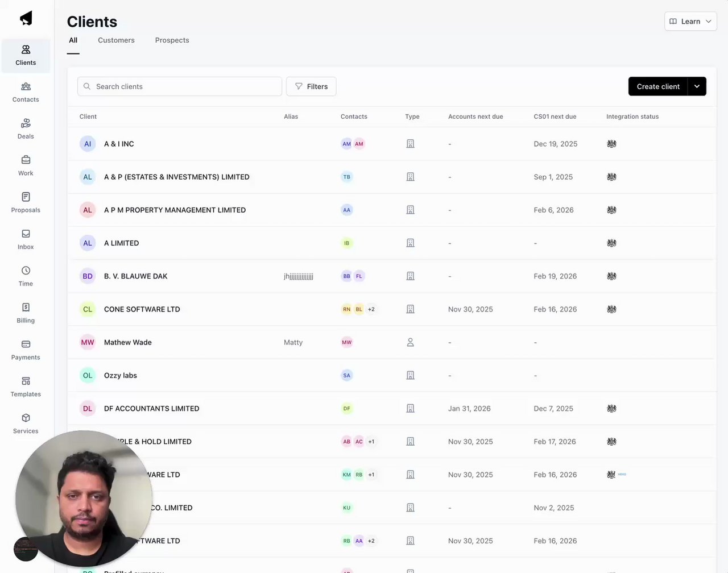This screenshot has width=728, height=573.
Task: Click the Integration status column header
Action: (x=632, y=117)
